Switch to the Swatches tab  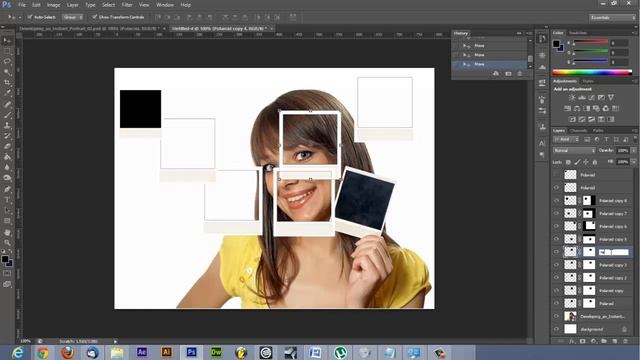(x=578, y=33)
